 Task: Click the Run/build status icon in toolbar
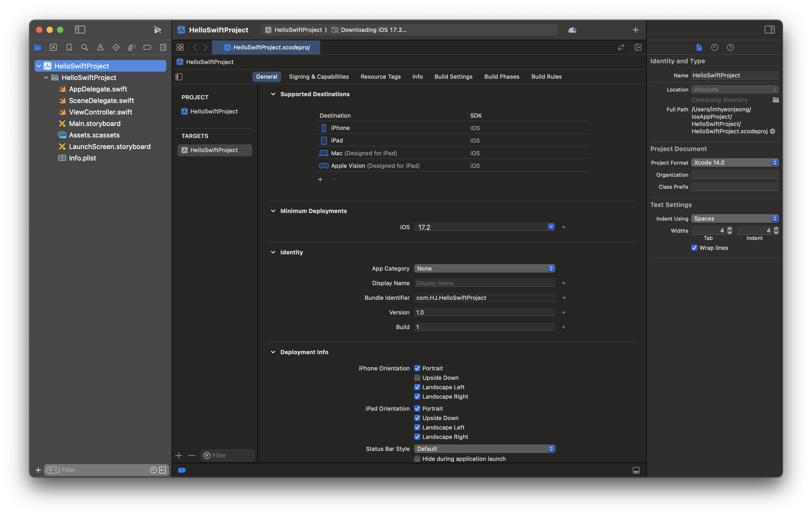(157, 30)
